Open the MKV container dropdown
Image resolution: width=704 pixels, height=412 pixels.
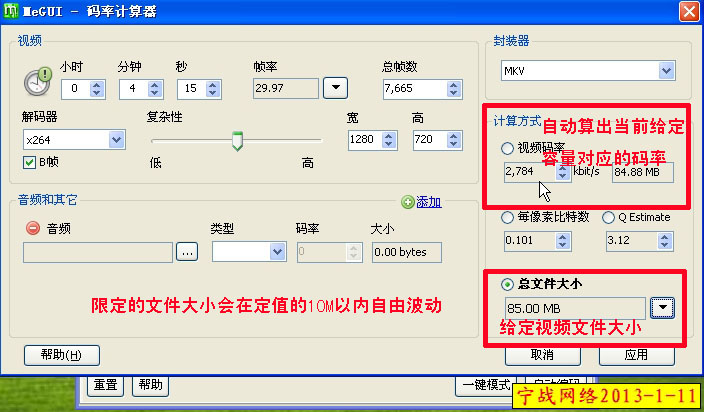pyautogui.click(x=667, y=70)
